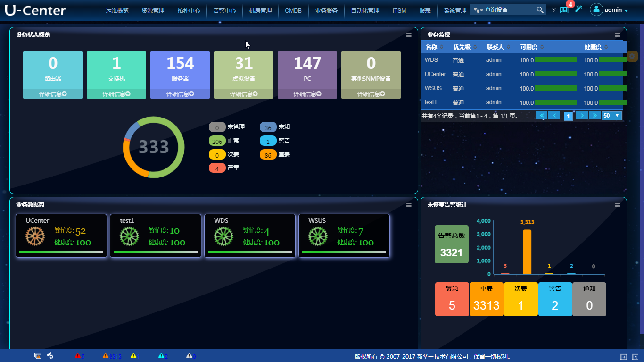
Task: Click the admin user avatar icon
Action: (x=596, y=9)
